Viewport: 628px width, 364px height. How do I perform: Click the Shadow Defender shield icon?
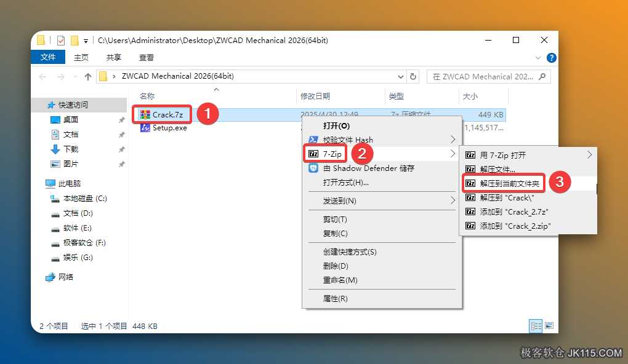313,168
